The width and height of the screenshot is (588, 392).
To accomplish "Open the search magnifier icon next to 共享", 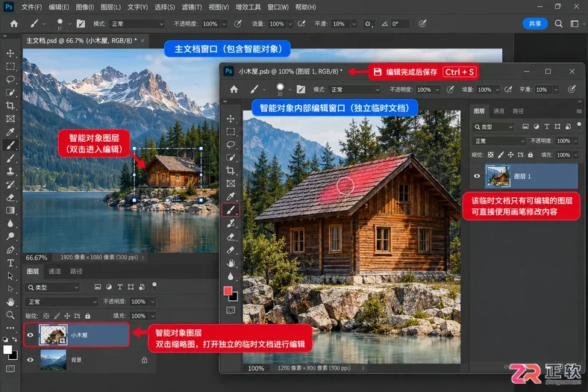I will [x=558, y=24].
